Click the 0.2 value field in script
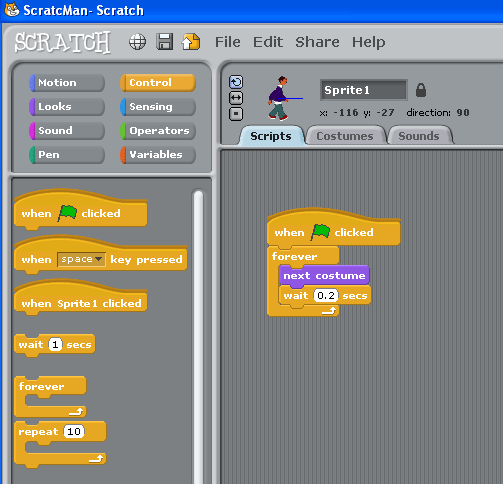 (326, 295)
